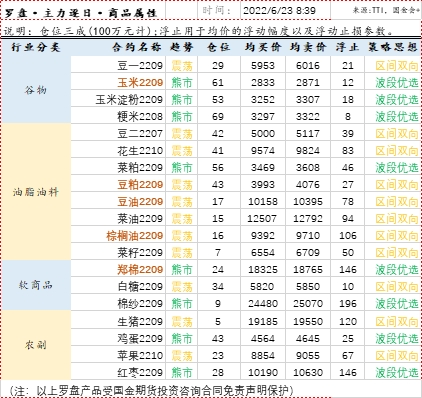Viewport: 422px width, 398px height.
Task: Select the 农副 category cell
Action: click(36, 345)
